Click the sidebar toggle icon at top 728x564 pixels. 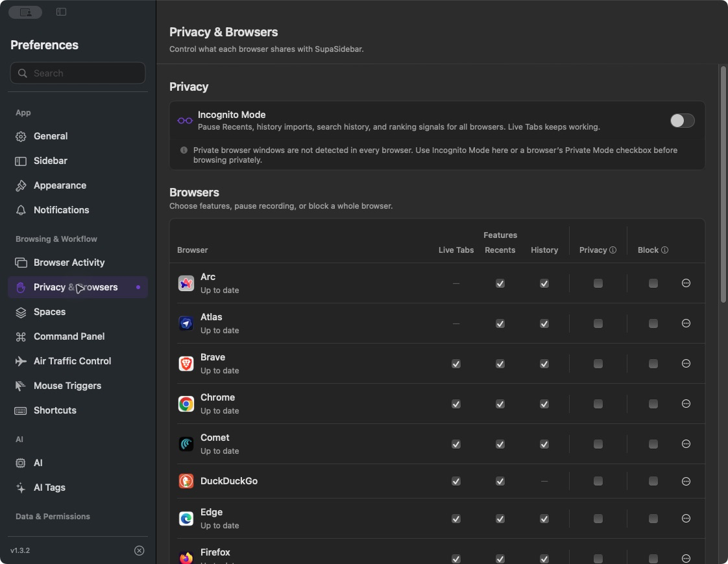tap(61, 12)
